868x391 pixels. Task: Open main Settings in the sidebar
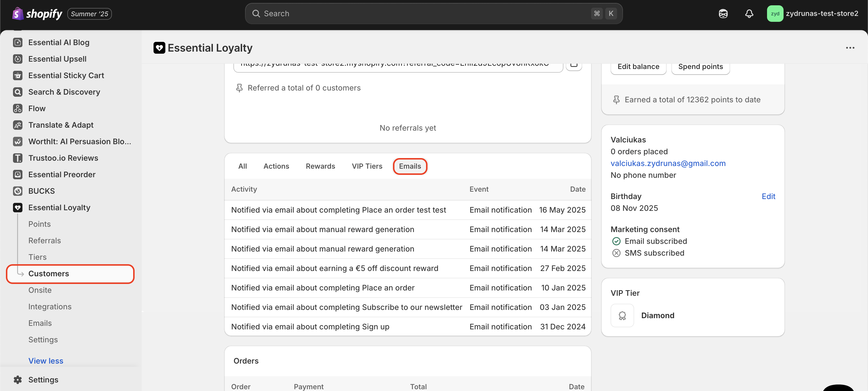click(43, 379)
